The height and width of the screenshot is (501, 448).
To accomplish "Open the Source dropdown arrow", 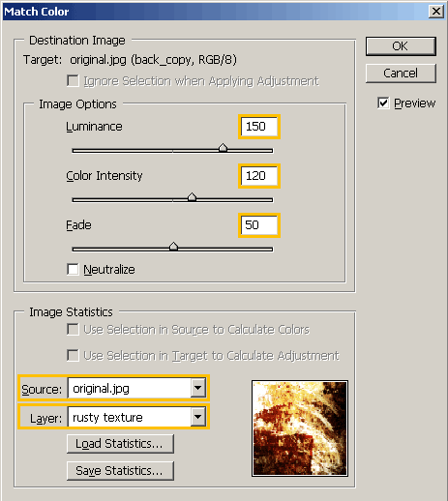I will (x=197, y=388).
